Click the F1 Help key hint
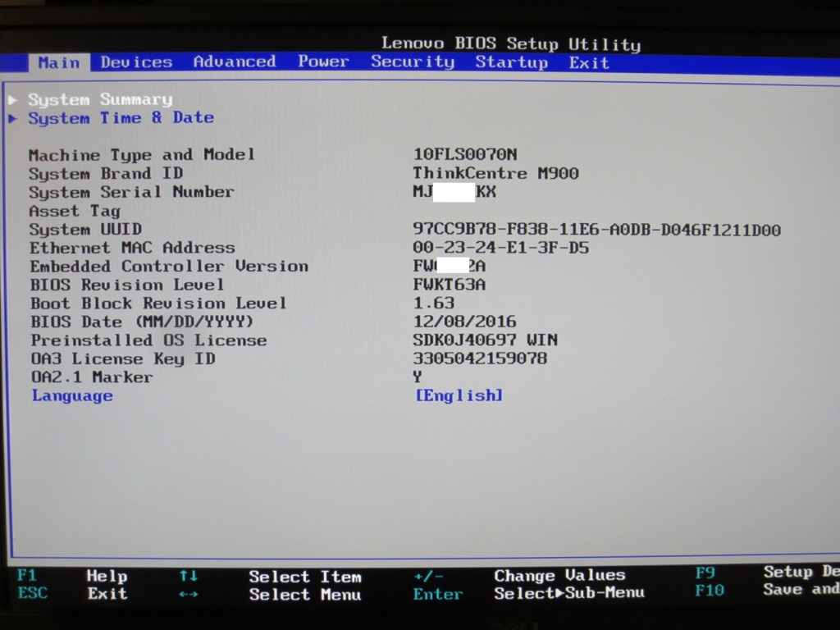The height and width of the screenshot is (630, 840). coord(72,576)
